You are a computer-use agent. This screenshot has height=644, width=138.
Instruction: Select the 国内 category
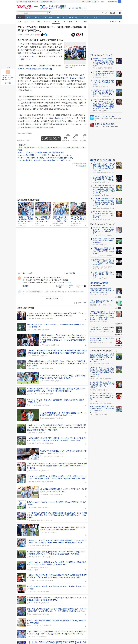[26, 22]
